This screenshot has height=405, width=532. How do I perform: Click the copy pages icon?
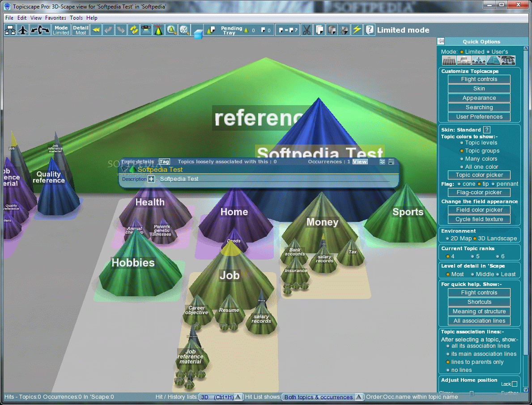(x=319, y=30)
